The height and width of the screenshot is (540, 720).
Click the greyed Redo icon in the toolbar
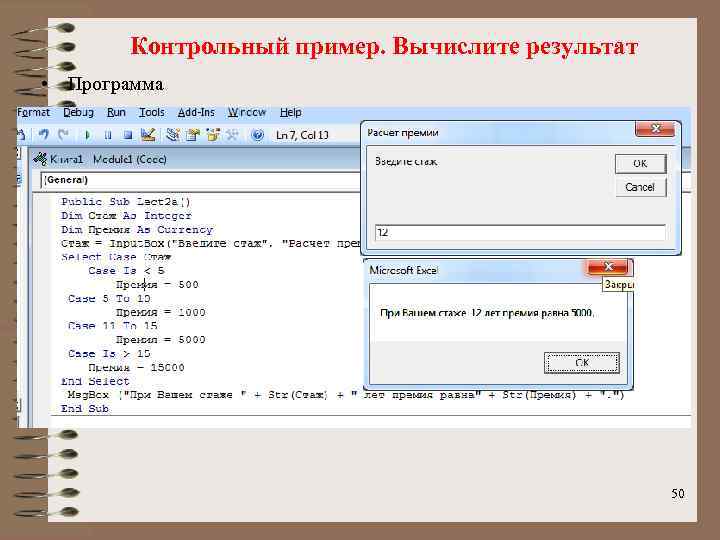point(63,135)
